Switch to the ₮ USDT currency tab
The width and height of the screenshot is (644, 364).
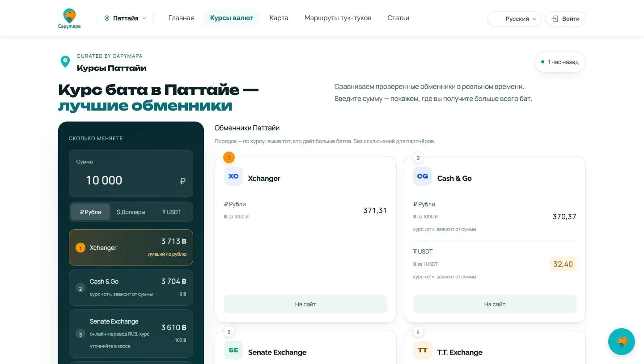click(171, 212)
